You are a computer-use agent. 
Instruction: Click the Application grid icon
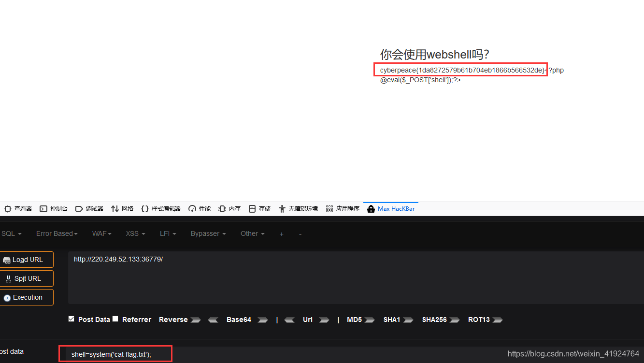[x=329, y=209]
